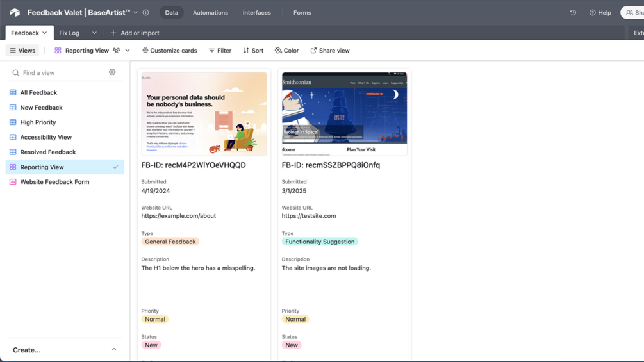Click the submitted date 4/19/2024
644x362 pixels.
tap(156, 191)
